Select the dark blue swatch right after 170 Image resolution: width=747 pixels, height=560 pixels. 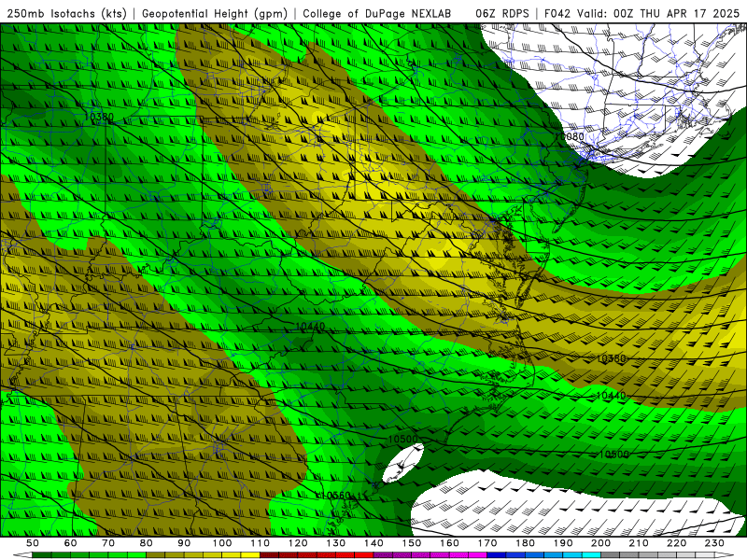[497, 555]
